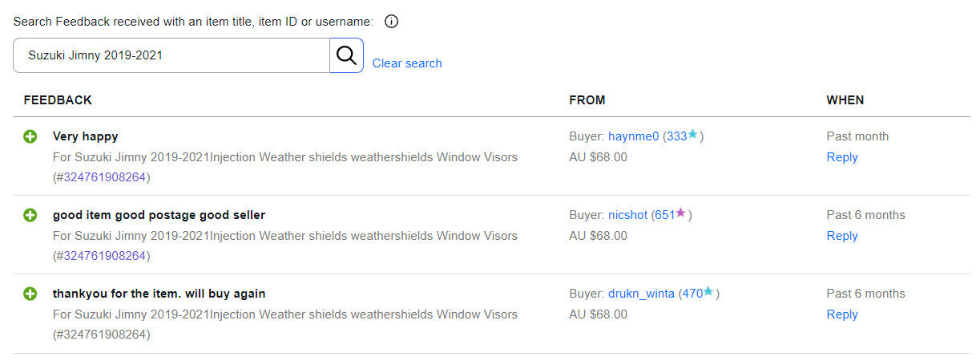This screenshot has height=361, width=980.
Task: Click haynme0's feedback score 333
Action: (676, 136)
